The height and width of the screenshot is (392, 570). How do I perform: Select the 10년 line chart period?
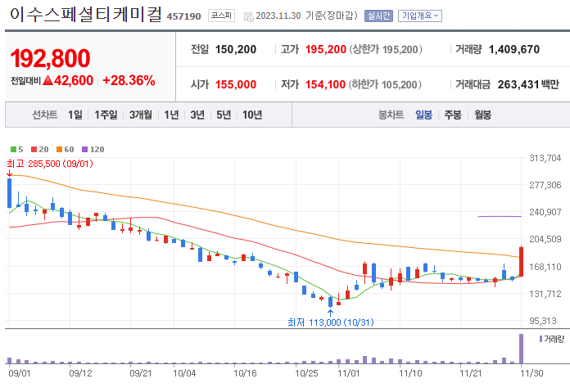252,115
